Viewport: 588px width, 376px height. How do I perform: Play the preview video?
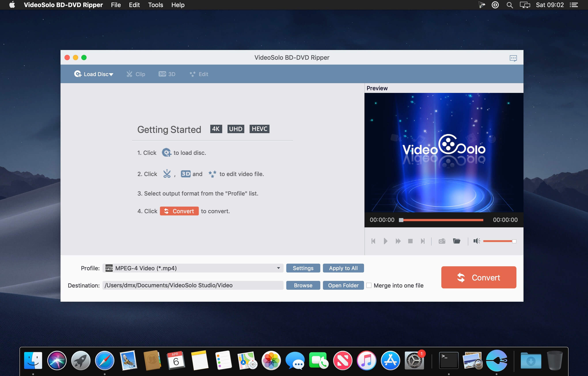(x=386, y=241)
